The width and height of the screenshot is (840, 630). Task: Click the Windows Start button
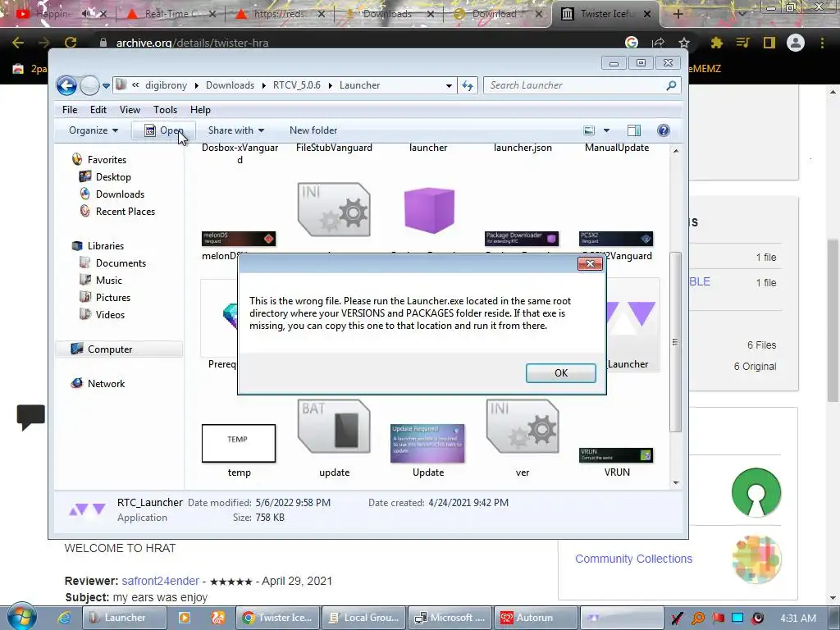[22, 617]
